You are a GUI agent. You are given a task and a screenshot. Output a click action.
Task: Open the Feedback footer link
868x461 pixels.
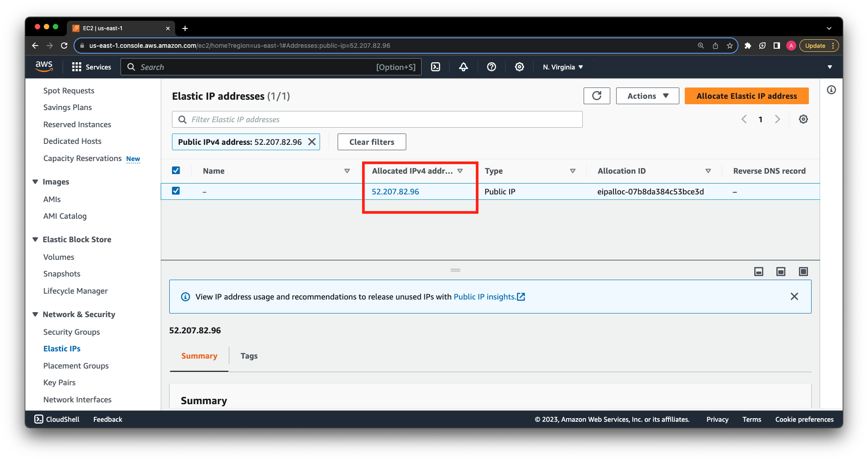(108, 419)
